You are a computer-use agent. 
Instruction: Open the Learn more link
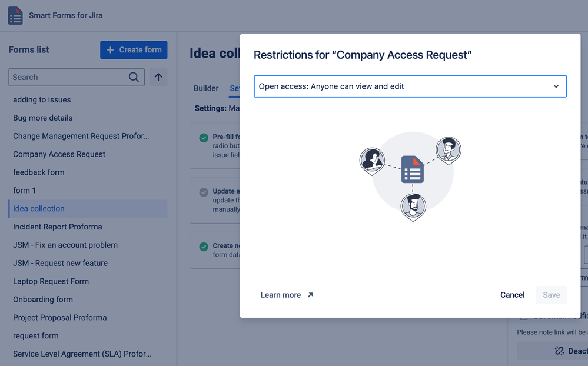click(x=287, y=295)
